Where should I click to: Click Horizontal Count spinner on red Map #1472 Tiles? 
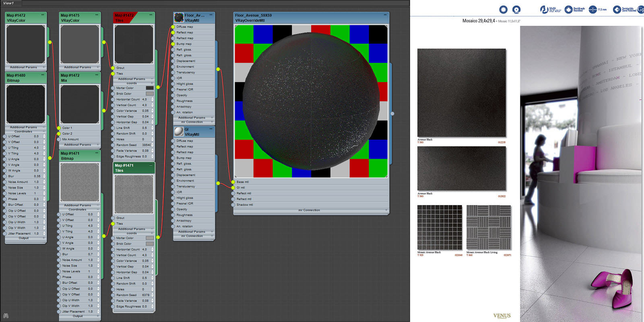(x=152, y=99)
